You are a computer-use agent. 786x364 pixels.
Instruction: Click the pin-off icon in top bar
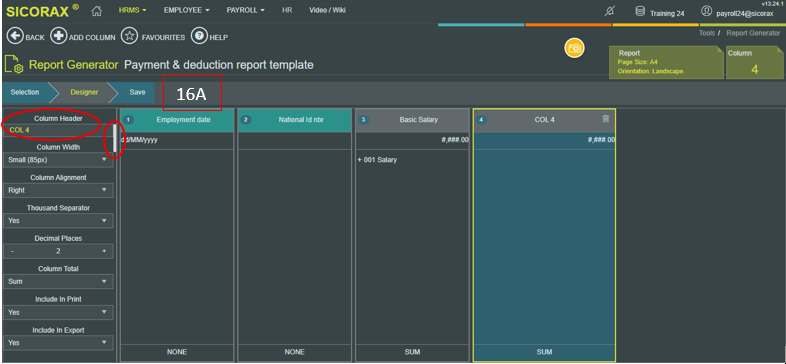tap(609, 12)
